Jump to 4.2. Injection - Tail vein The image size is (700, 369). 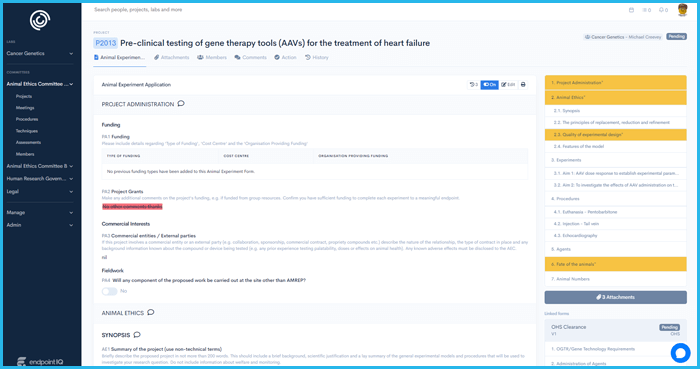click(x=616, y=224)
